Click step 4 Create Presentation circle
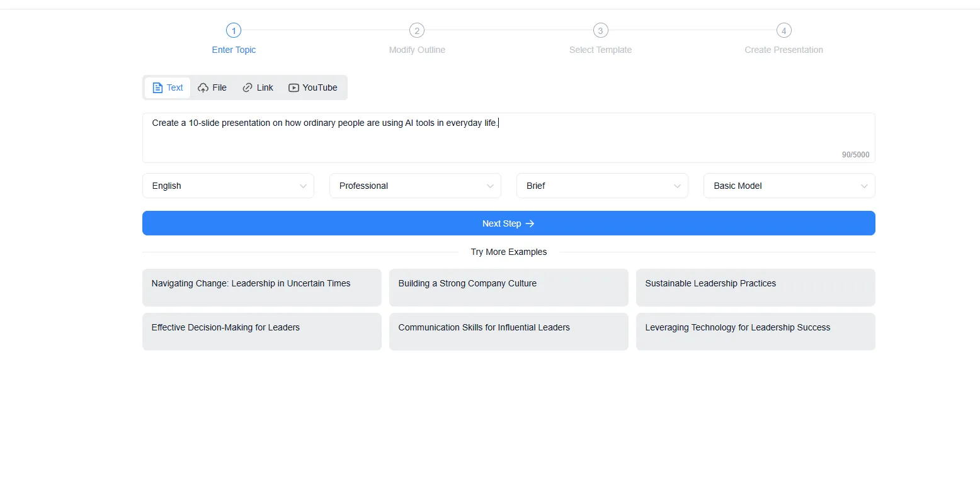Image resolution: width=980 pixels, height=484 pixels. 783,30
